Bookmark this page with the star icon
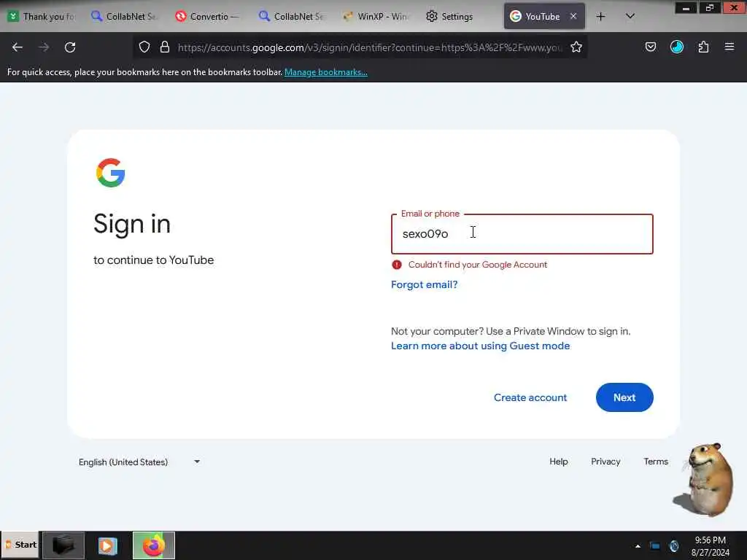Image resolution: width=747 pixels, height=560 pixels. tap(576, 47)
